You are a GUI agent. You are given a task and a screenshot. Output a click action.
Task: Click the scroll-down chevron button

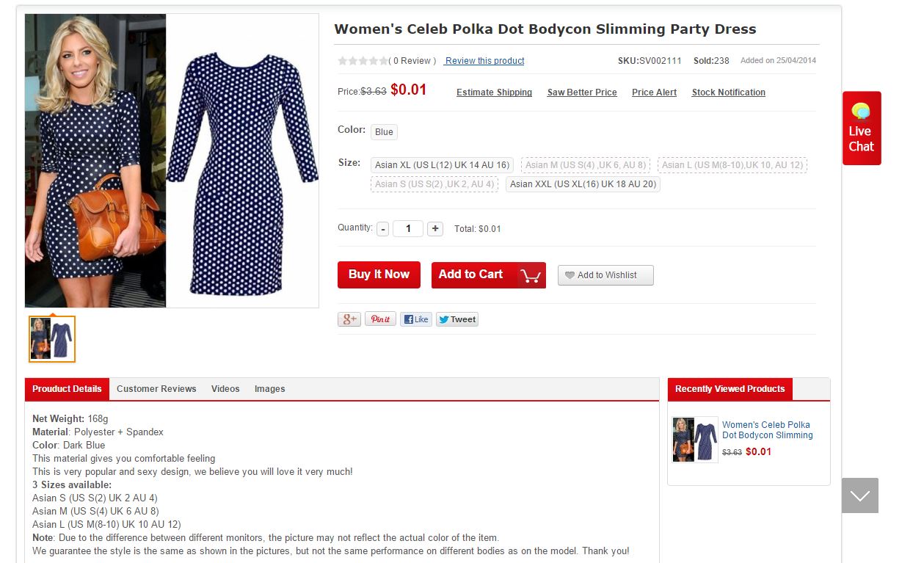(x=859, y=495)
